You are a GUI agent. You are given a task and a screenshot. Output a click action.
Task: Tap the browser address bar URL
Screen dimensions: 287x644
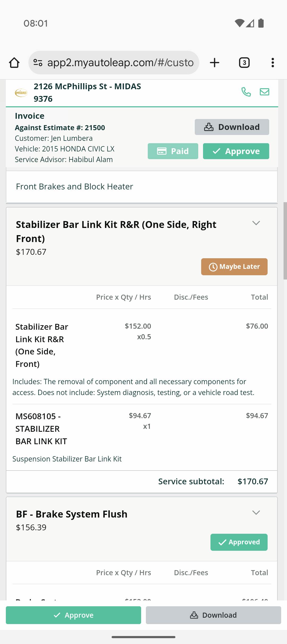(120, 63)
